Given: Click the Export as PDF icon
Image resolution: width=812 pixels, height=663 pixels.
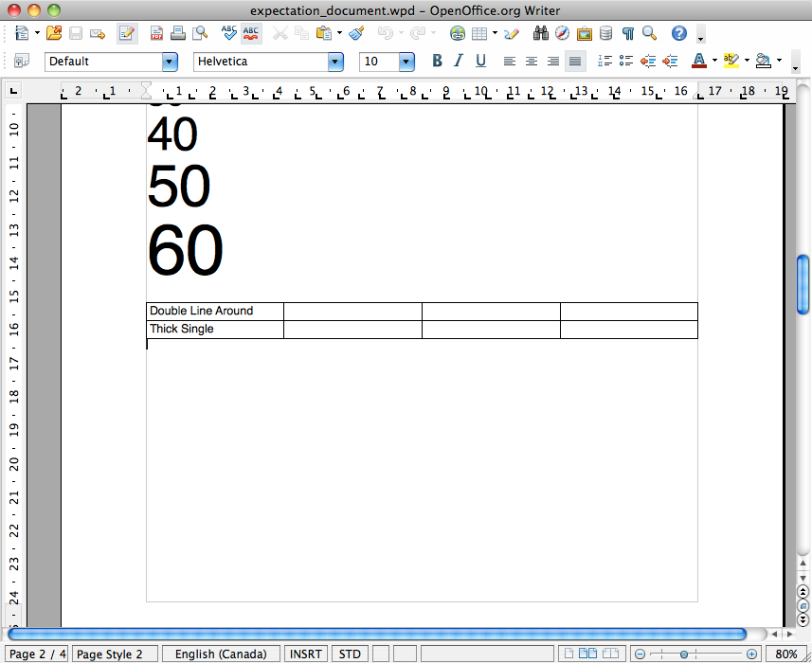Looking at the screenshot, I should (156, 34).
